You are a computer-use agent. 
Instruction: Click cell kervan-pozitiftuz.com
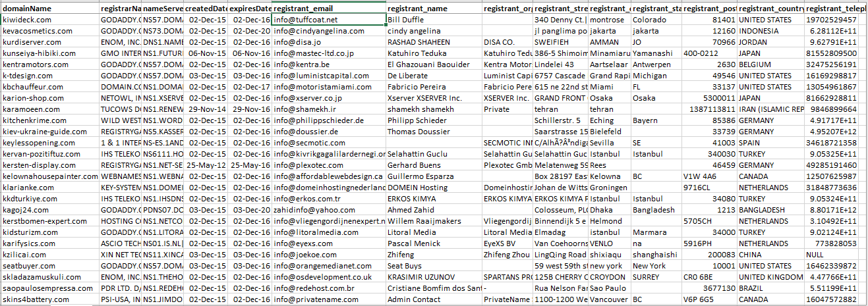click(50, 154)
